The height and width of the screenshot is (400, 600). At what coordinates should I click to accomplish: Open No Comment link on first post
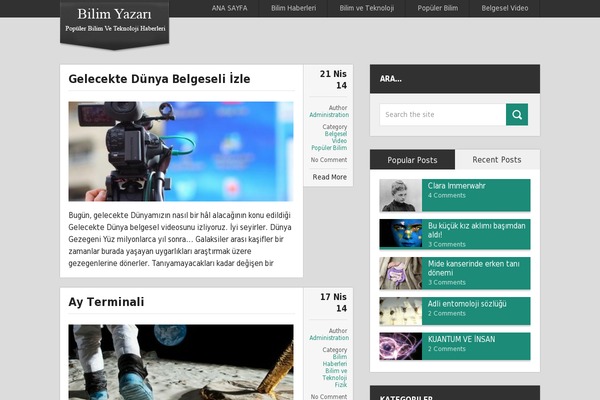pos(329,160)
